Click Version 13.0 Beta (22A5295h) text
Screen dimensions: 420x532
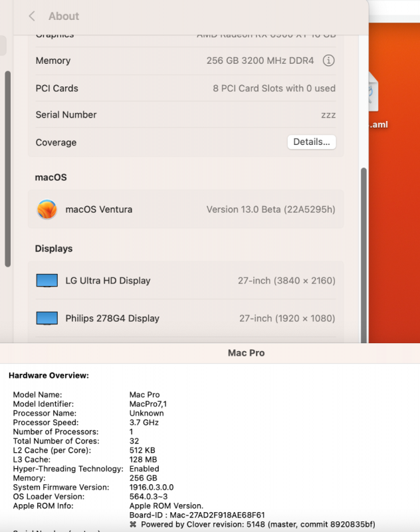(271, 209)
